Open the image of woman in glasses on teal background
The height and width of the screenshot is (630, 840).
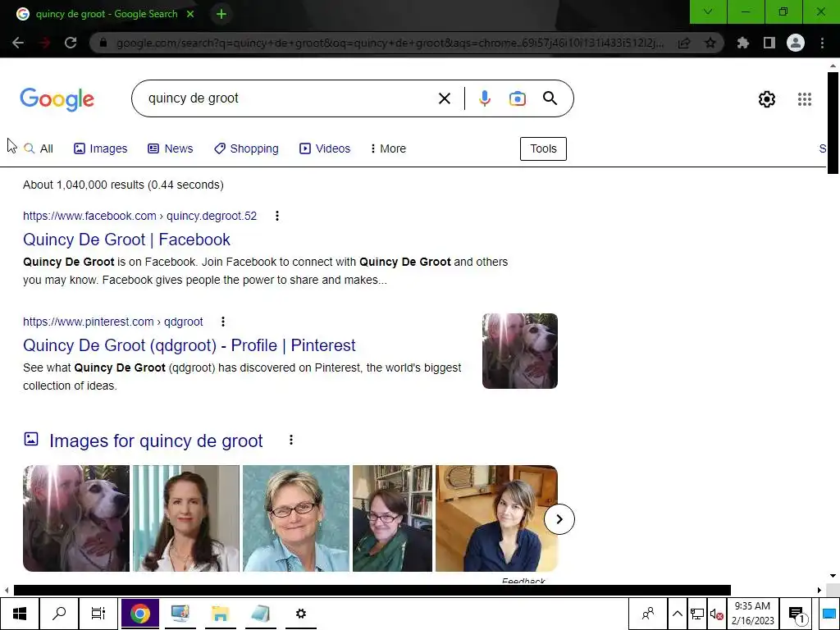click(295, 518)
